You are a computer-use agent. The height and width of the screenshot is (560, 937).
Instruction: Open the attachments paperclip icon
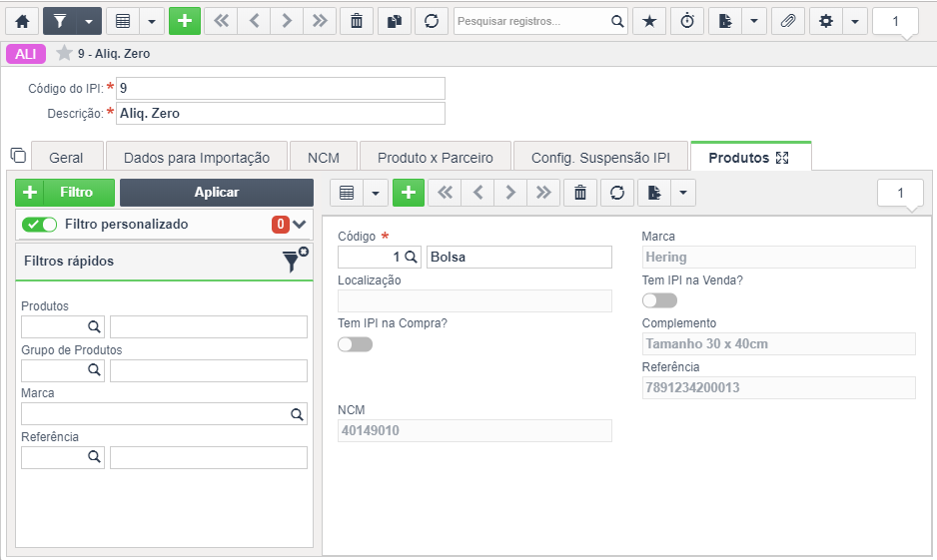click(788, 22)
